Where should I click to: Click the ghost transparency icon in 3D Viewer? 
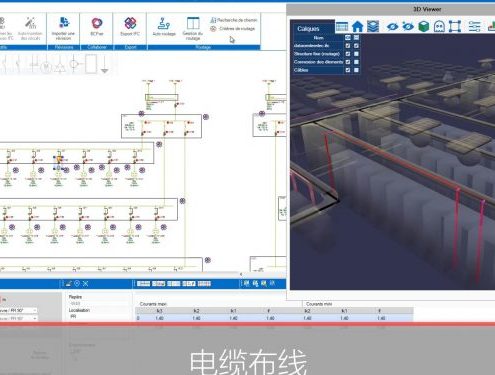[x=439, y=26]
